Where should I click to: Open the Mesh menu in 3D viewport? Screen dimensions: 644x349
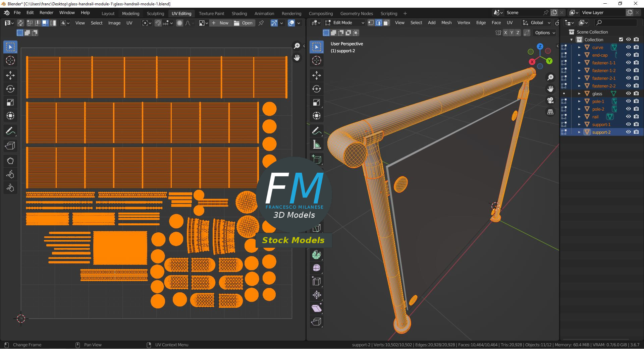(446, 23)
